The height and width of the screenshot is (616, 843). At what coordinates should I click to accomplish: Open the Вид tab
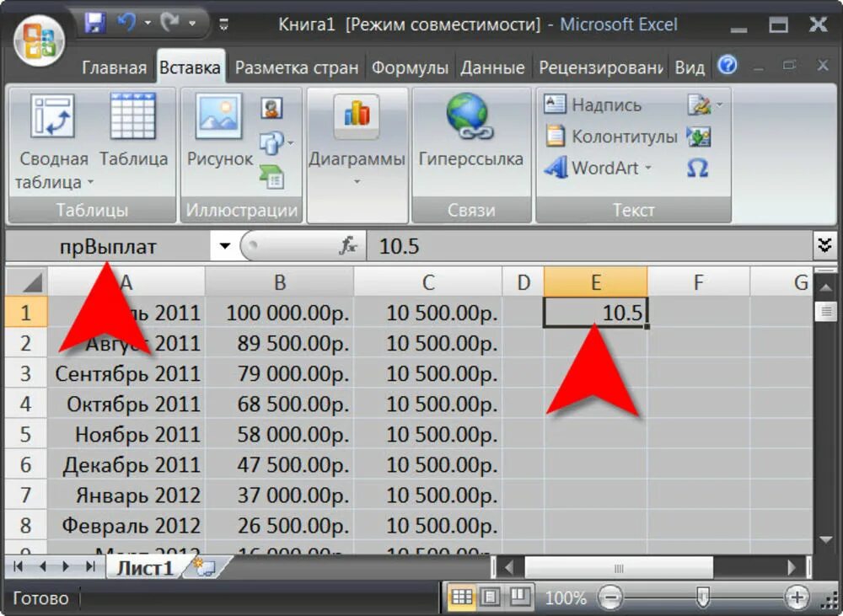(690, 67)
